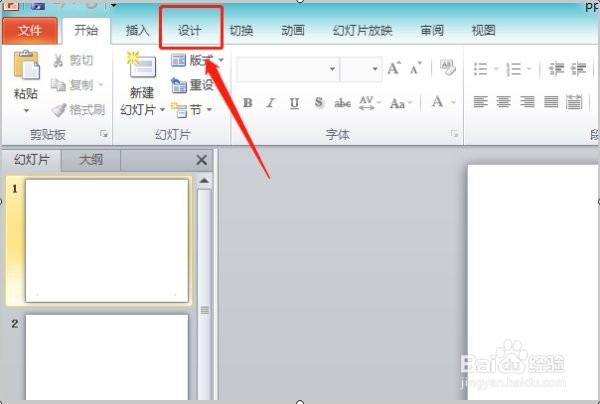Click the 剪切 cut button
The height and width of the screenshot is (404, 600).
tap(73, 60)
